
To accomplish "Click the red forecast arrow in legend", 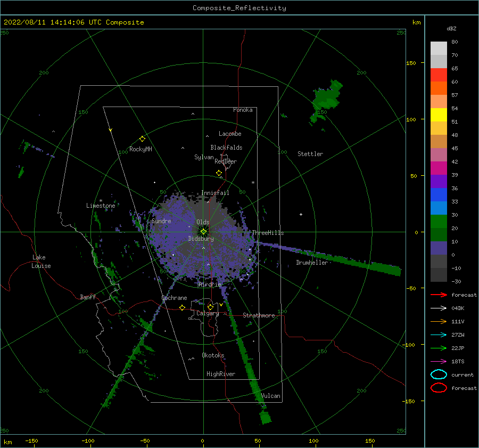I will [439, 295].
